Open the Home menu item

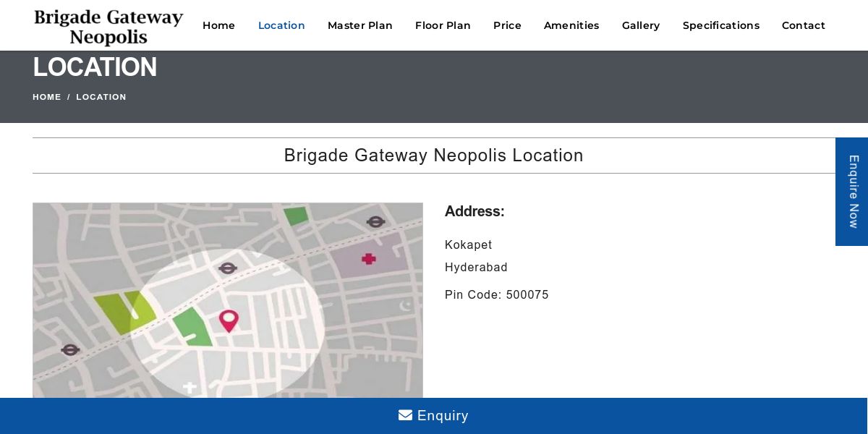tap(218, 25)
